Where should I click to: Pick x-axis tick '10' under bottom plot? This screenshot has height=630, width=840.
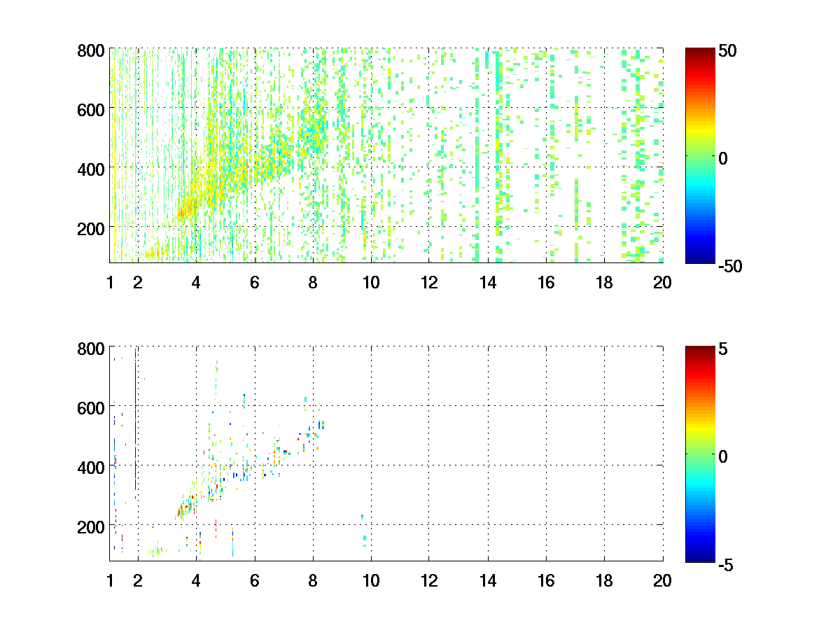click(x=371, y=580)
